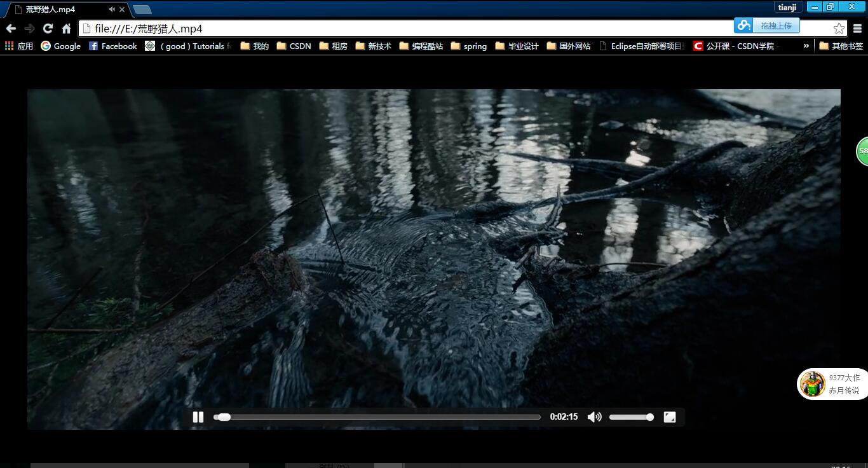Expand the bookmarks overflow chevron
The height and width of the screenshot is (468, 868).
pyautogui.click(x=806, y=46)
